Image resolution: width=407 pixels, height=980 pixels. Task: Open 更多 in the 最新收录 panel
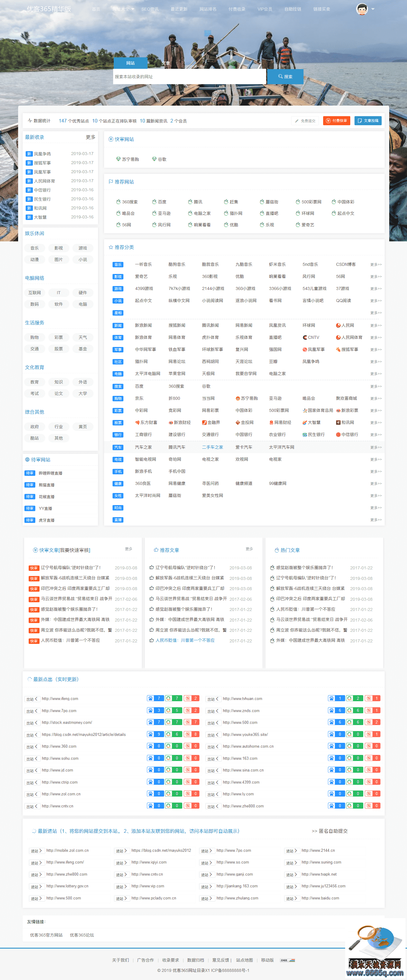pyautogui.click(x=91, y=137)
